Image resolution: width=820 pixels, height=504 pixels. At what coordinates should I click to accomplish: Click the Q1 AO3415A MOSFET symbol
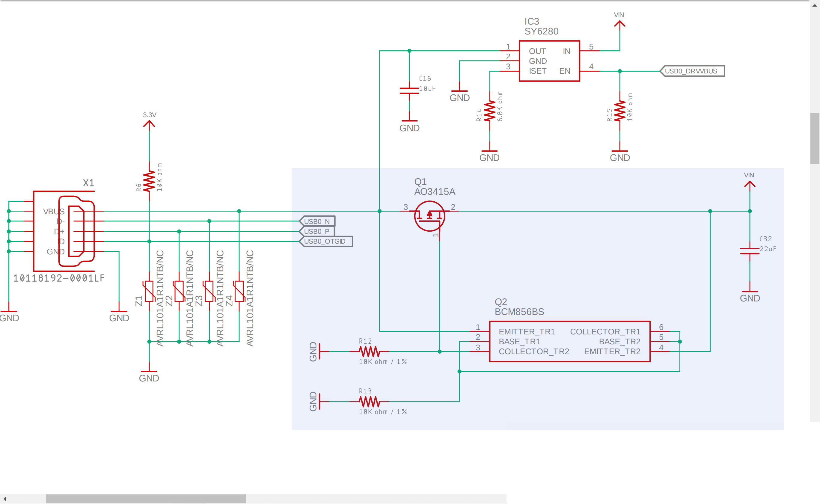click(429, 216)
